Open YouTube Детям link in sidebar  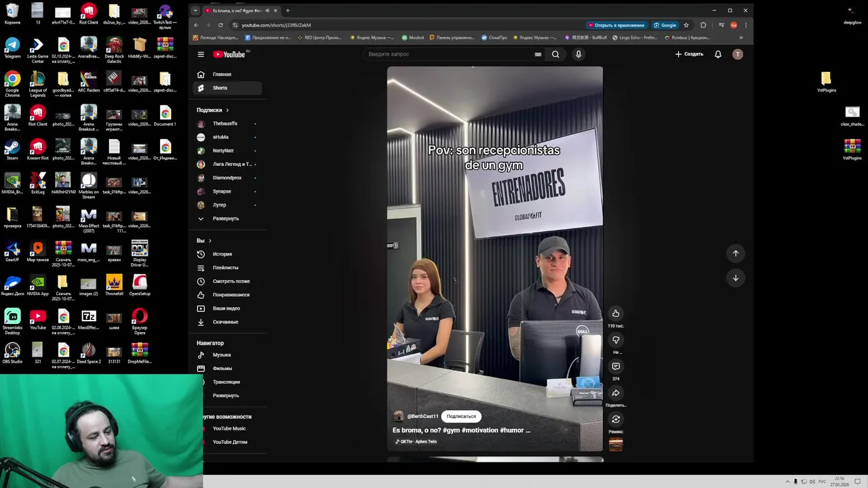point(229,442)
